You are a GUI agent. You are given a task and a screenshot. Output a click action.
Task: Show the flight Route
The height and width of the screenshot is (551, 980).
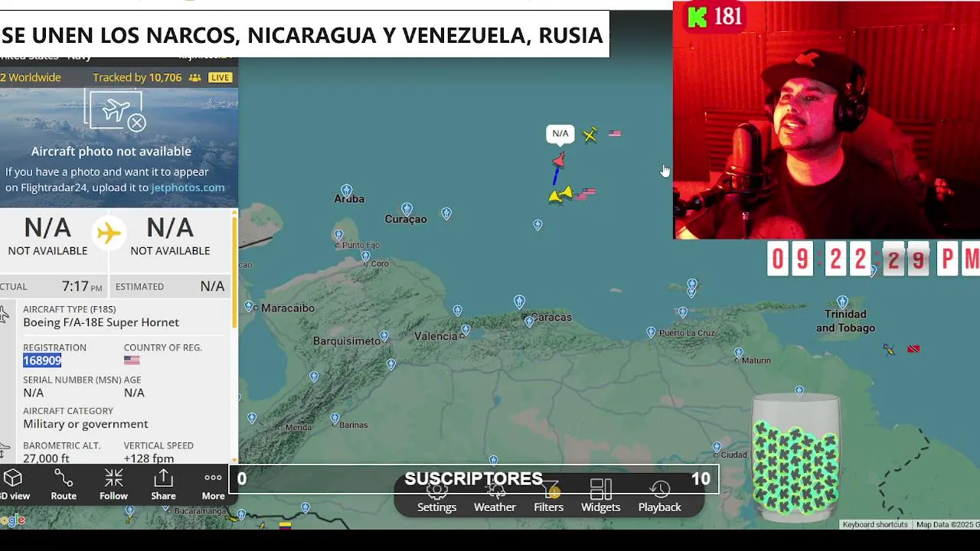pos(64,485)
